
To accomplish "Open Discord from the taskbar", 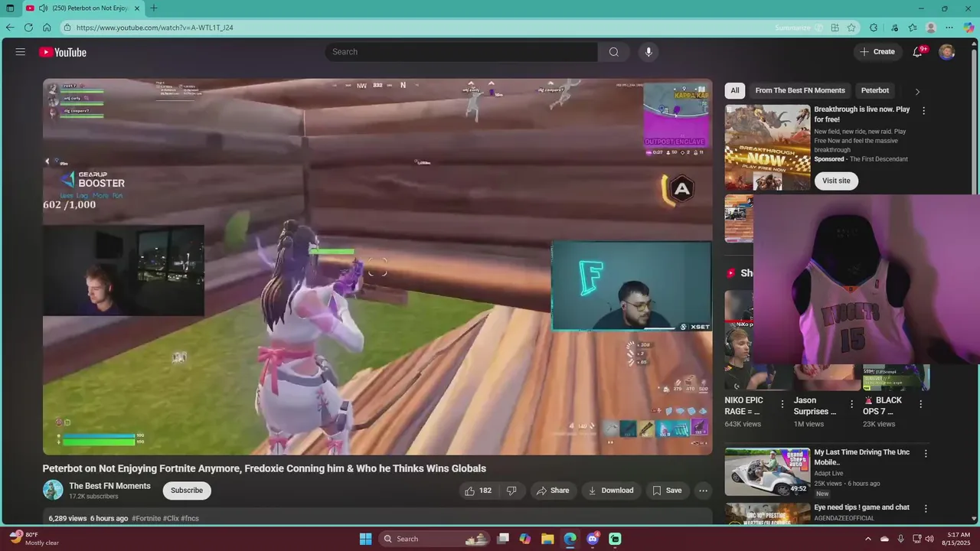I will coord(592,539).
